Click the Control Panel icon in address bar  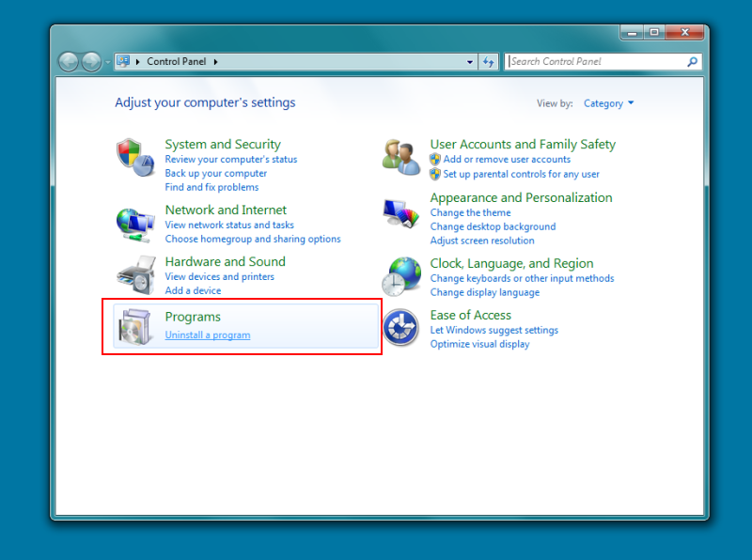123,61
